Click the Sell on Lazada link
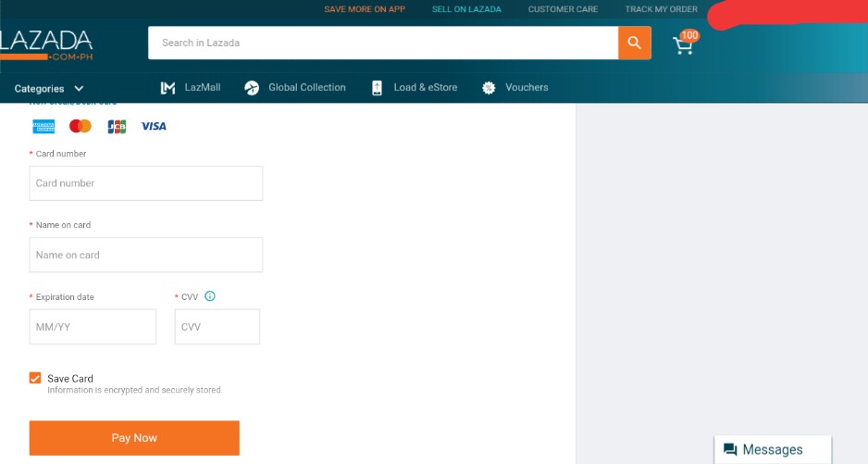The image size is (868, 464). pyautogui.click(x=466, y=9)
